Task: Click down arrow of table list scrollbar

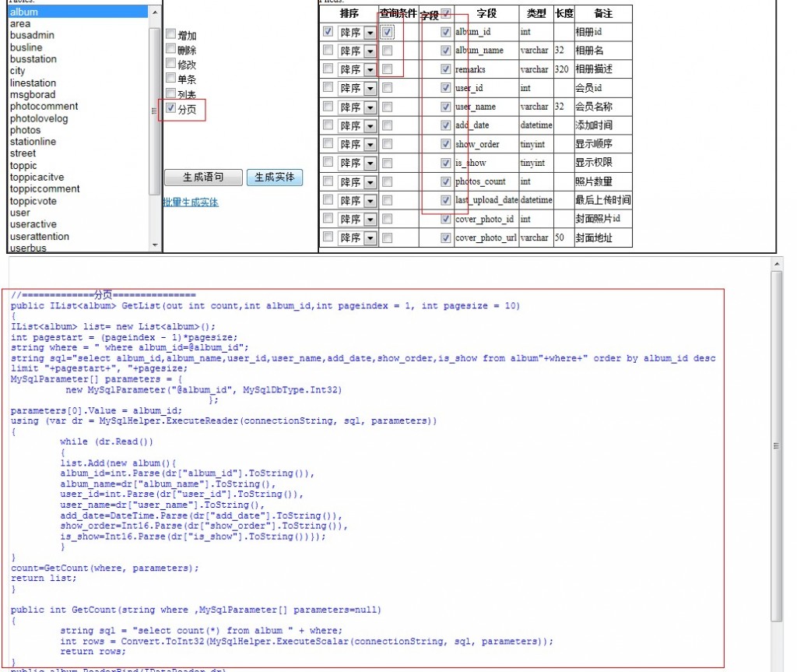Action: click(155, 245)
